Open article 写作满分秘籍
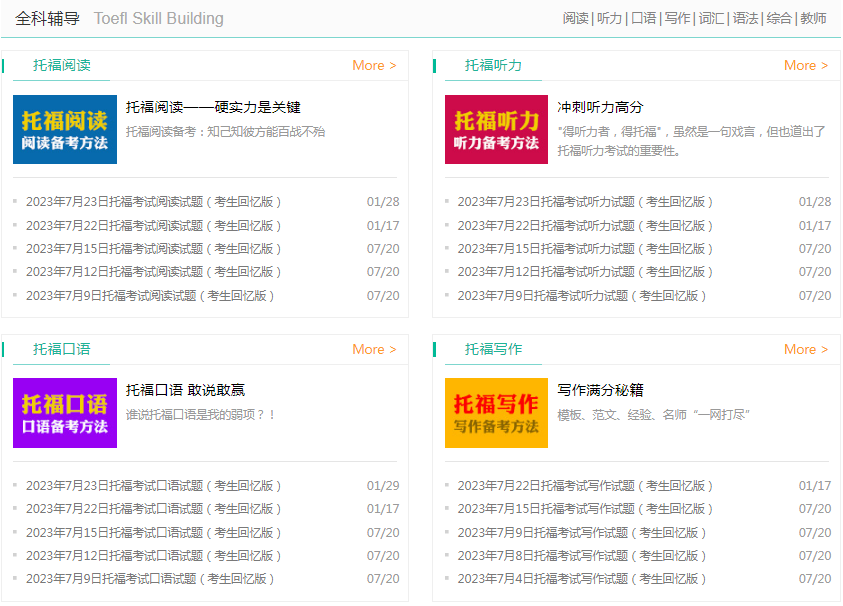Screen dimensions: 843x606 pyautogui.click(x=601, y=390)
